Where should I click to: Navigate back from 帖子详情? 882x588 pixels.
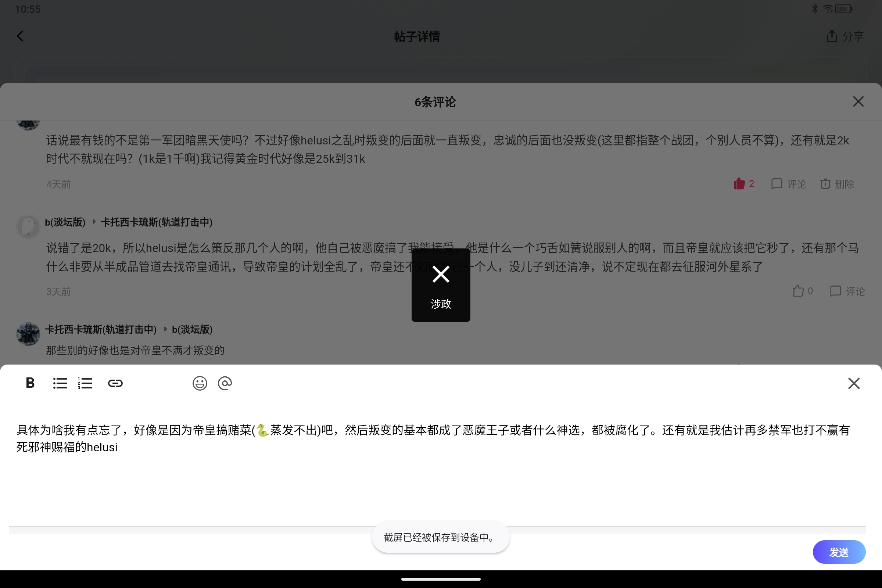(20, 36)
